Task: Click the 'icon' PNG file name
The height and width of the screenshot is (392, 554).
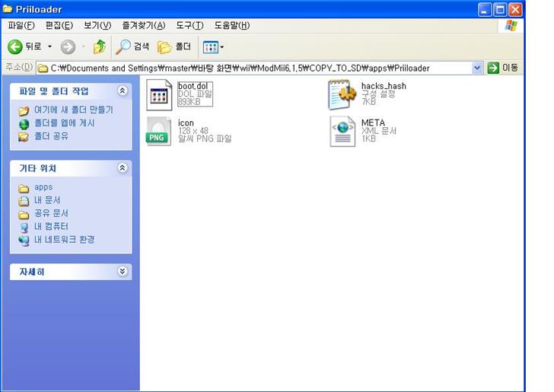Action: coord(186,123)
